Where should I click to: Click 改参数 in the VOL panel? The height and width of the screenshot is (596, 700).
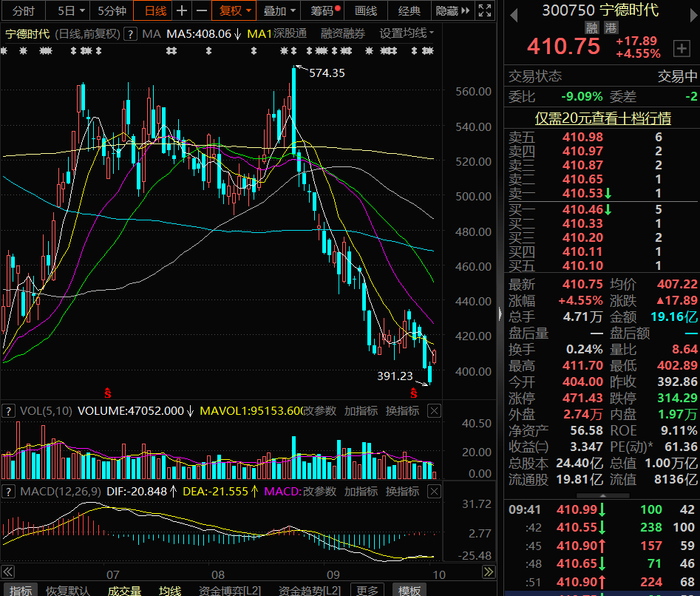(319, 411)
